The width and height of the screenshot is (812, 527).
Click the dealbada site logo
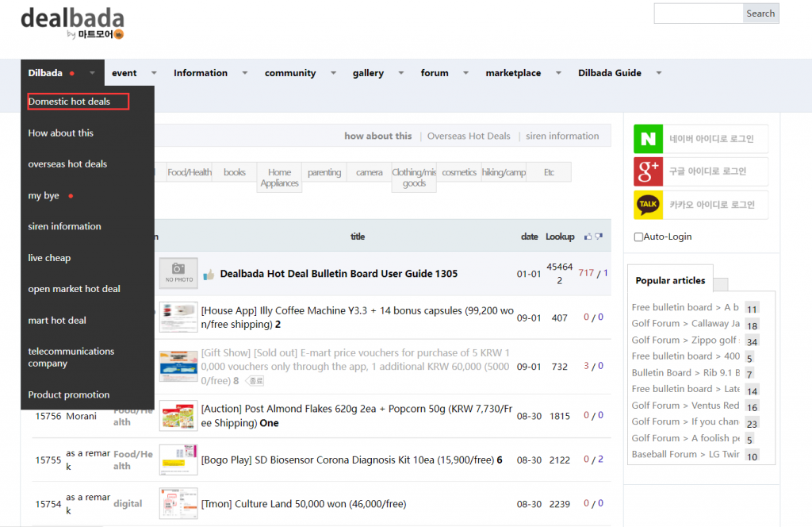[72, 23]
